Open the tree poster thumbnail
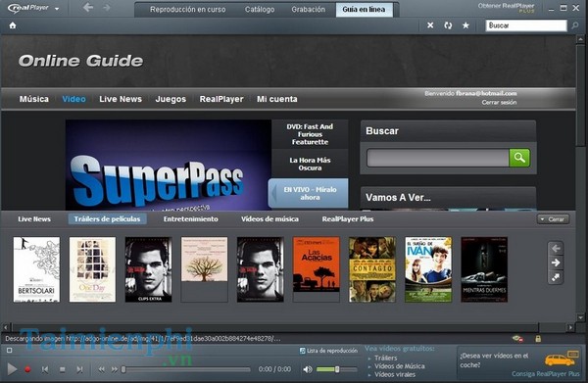588x383 pixels. [x=205, y=269]
